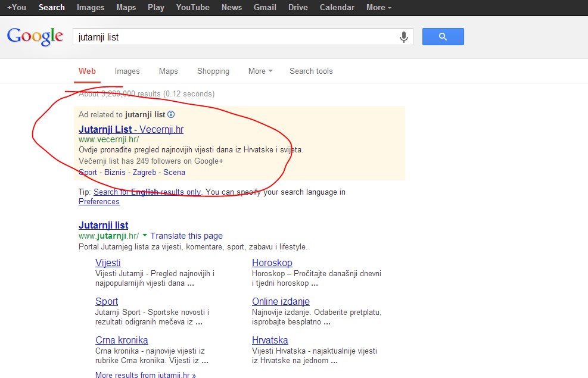Click the Google logo
Viewport: 588px width, 378px height.
35,36
